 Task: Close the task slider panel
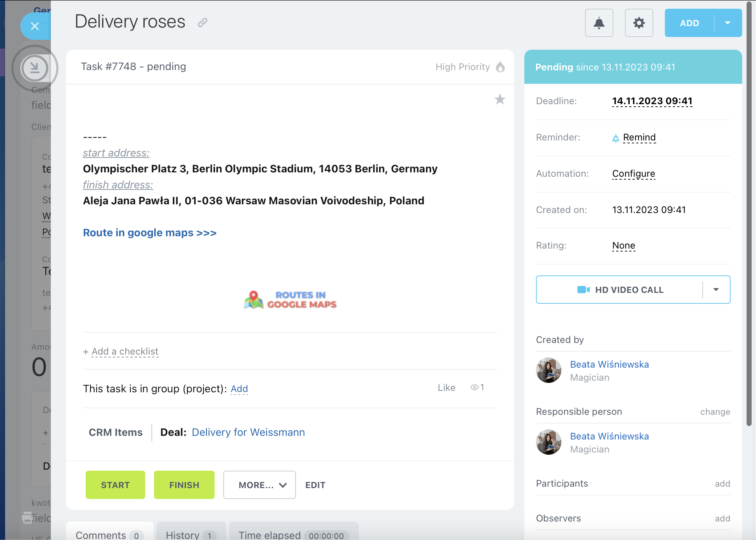pyautogui.click(x=35, y=26)
